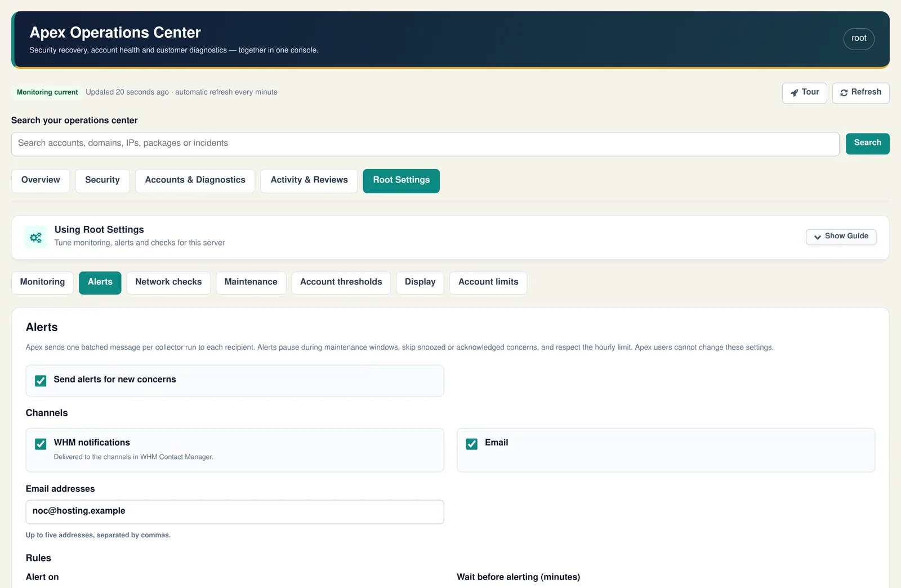The width and height of the screenshot is (901, 588).
Task: Focus the operations center search field
Action: pos(425,144)
